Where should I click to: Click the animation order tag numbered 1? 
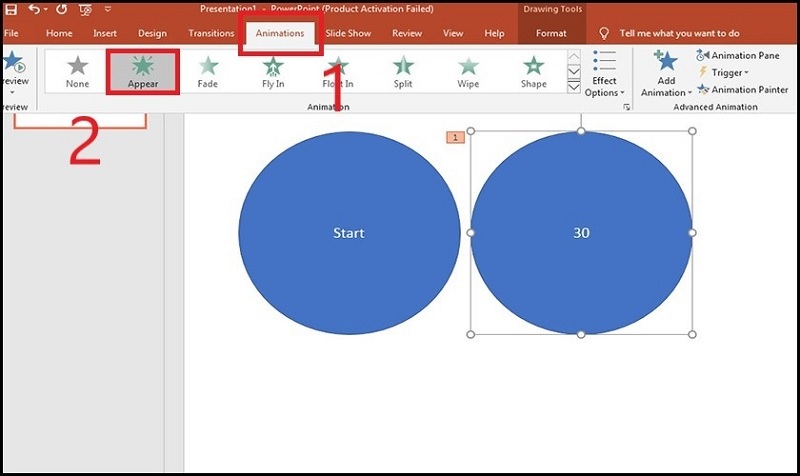click(455, 137)
